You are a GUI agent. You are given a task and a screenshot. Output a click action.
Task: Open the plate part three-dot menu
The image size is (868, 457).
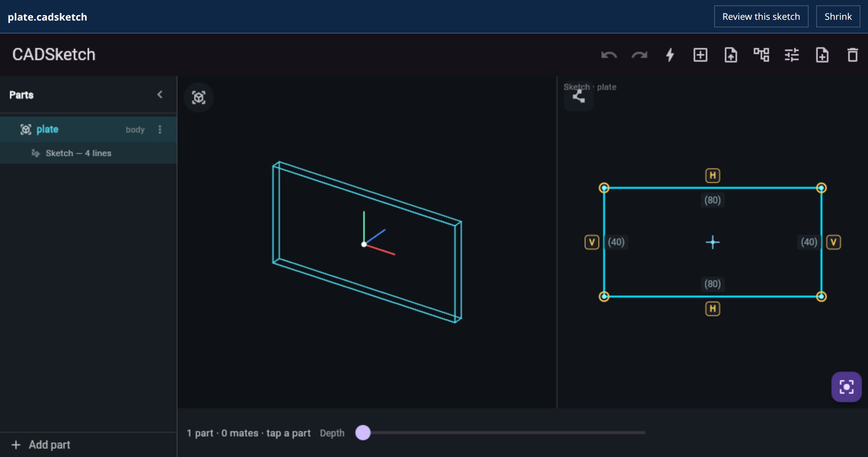[160, 129]
